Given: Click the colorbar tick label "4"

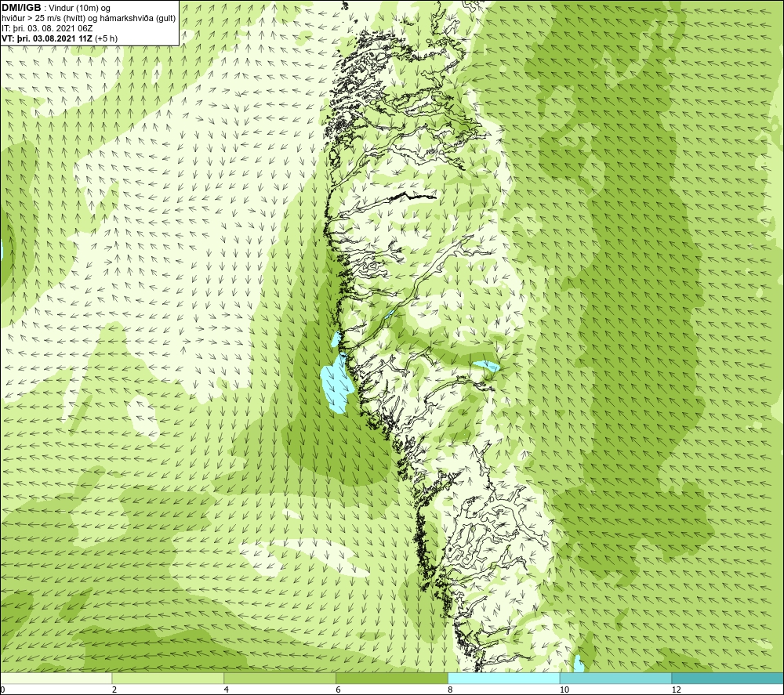Looking at the screenshot, I should click(x=227, y=690).
